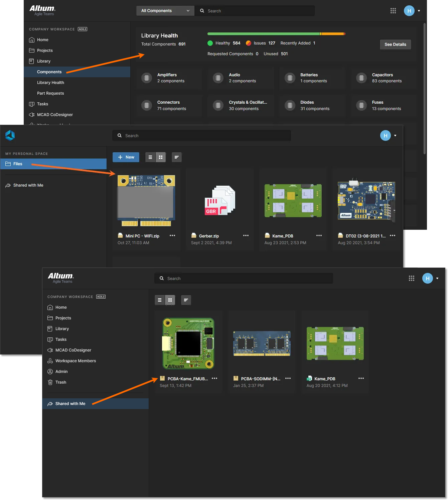Click the H avatar in the bottom workspace window
The width and height of the screenshot is (448, 500).
[428, 278]
